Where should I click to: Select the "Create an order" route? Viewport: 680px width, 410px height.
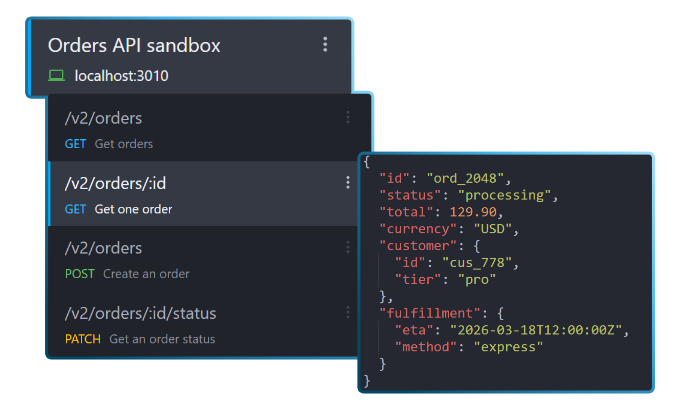145,274
